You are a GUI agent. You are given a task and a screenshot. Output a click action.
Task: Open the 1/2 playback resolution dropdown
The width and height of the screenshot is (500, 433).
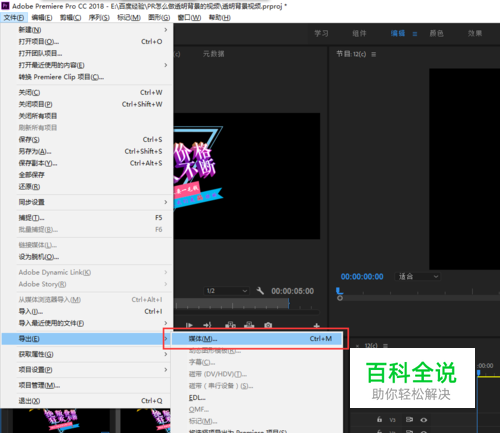click(x=226, y=291)
